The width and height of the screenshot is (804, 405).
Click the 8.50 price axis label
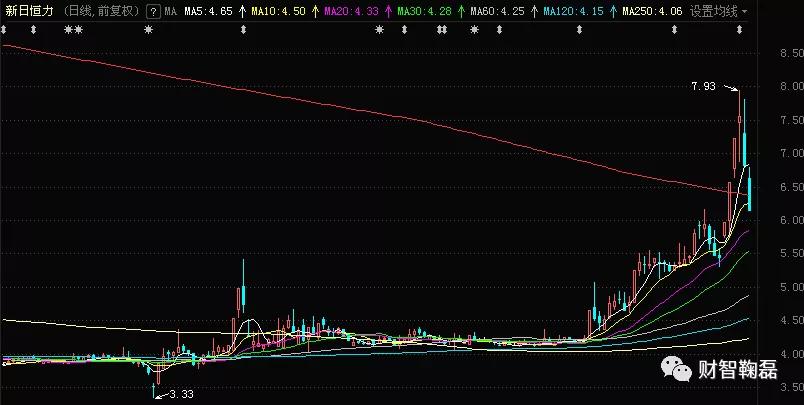tap(791, 53)
